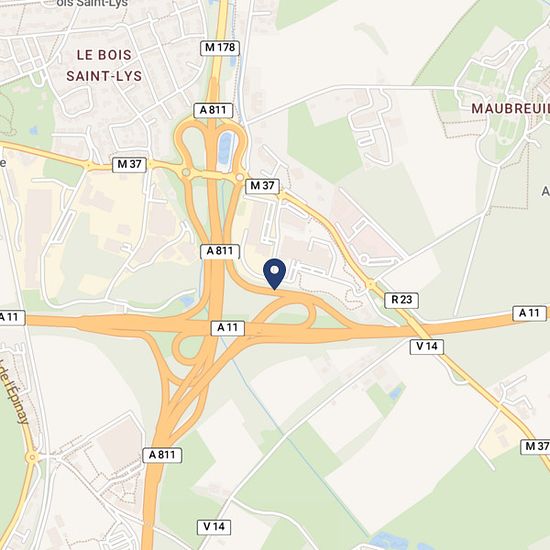Click the LE BOIS SAINT-LYS district label
The image size is (550, 550).
[104, 65]
